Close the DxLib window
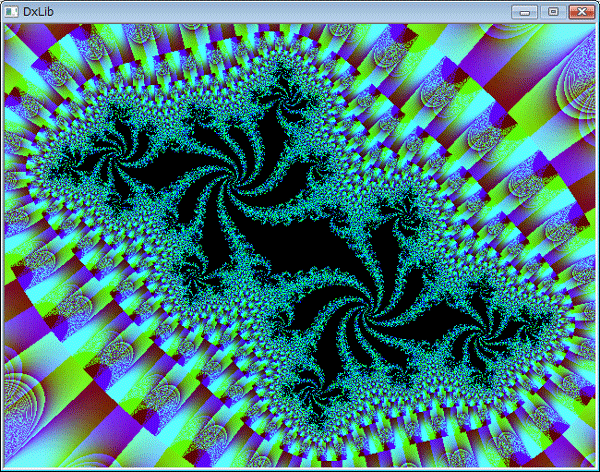600x472 pixels. click(x=581, y=12)
